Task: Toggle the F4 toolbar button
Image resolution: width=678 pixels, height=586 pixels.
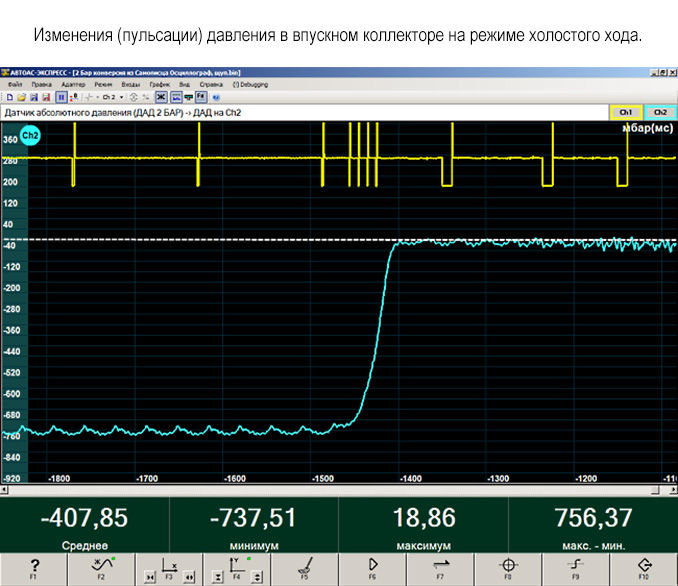Action: point(201,97)
